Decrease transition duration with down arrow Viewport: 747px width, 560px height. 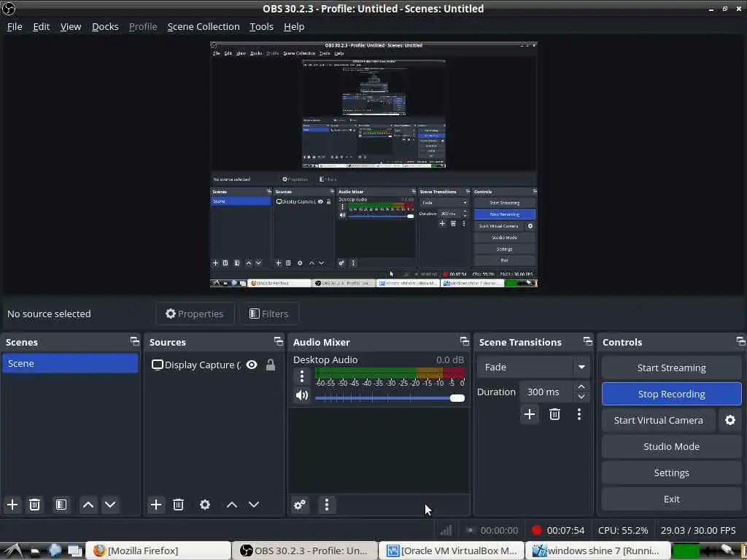[x=581, y=397]
